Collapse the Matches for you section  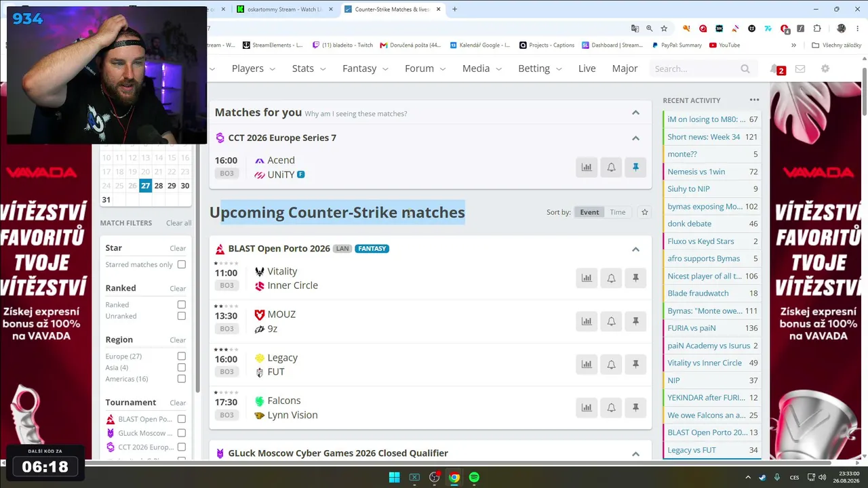pos(635,113)
